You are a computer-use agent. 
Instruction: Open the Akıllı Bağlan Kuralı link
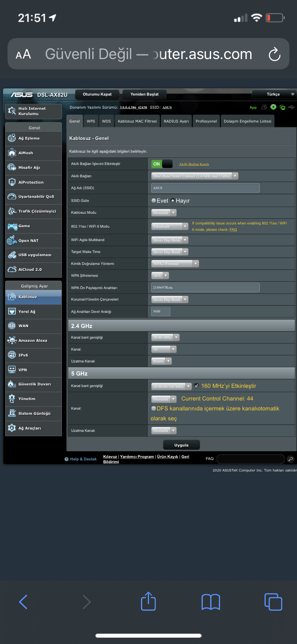[x=194, y=164]
